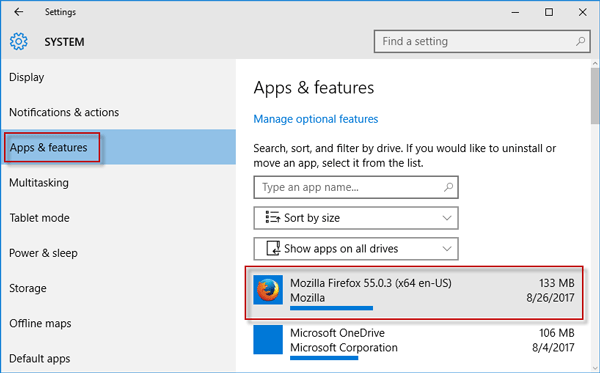The width and height of the screenshot is (600, 373).
Task: Open Tablet mode settings
Action: tap(118, 218)
